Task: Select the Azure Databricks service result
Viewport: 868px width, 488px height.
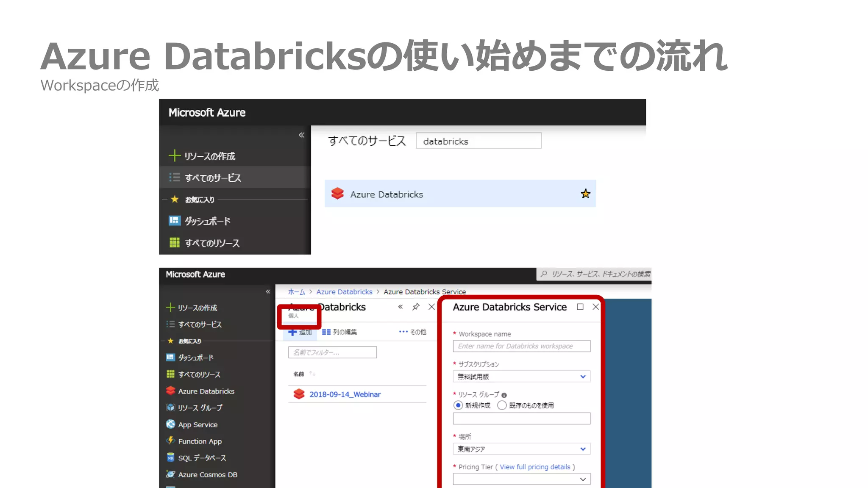Action: tap(460, 194)
